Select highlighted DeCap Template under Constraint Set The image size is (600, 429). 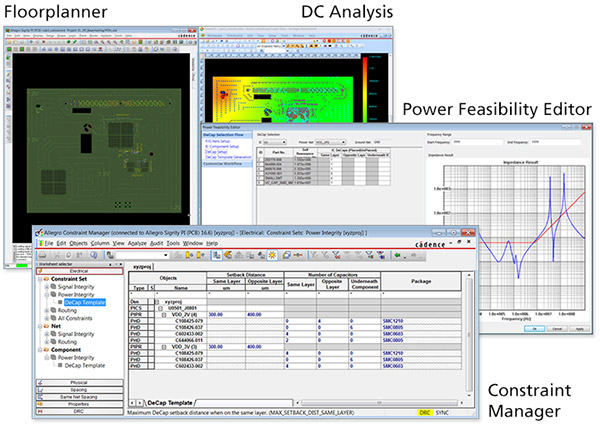coord(85,302)
